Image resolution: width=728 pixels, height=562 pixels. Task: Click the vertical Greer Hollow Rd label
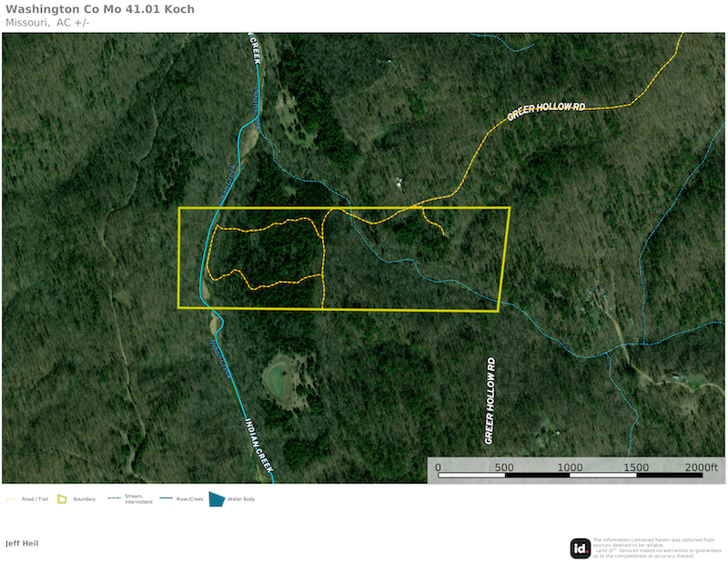tap(490, 400)
